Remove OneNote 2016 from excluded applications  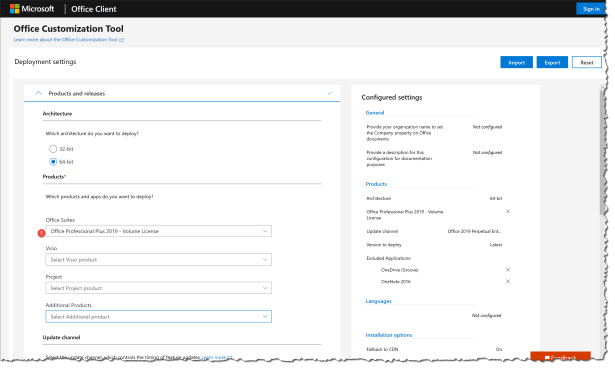(508, 281)
